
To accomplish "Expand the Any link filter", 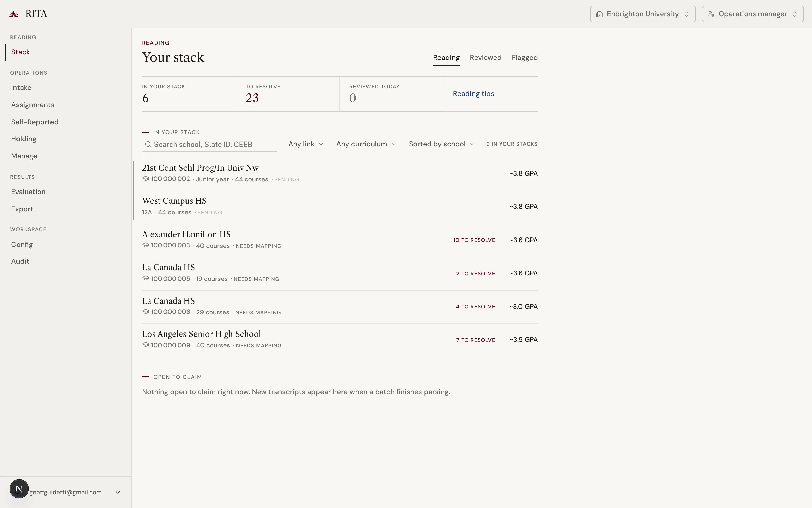I will [306, 144].
